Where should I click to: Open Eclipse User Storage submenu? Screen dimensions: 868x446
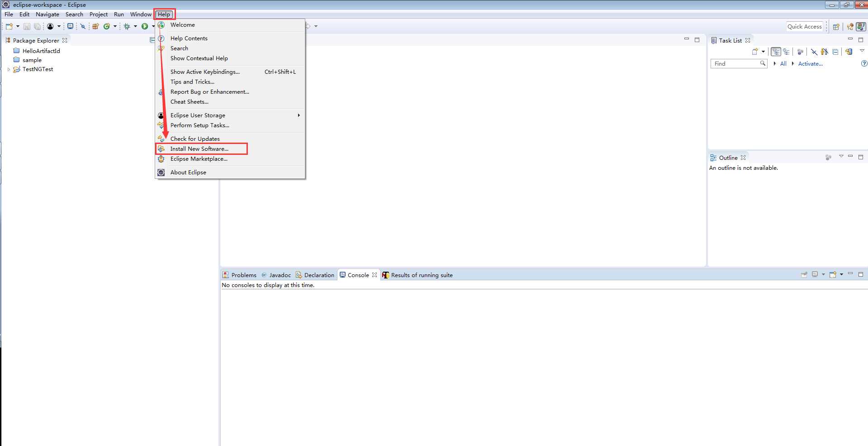pyautogui.click(x=231, y=115)
